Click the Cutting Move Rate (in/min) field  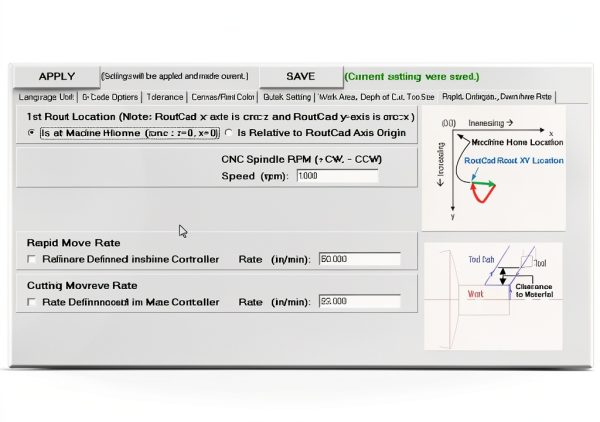[x=360, y=301]
